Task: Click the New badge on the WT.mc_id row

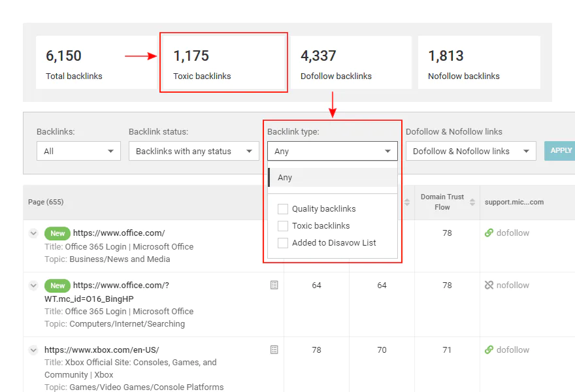Action: (57, 286)
